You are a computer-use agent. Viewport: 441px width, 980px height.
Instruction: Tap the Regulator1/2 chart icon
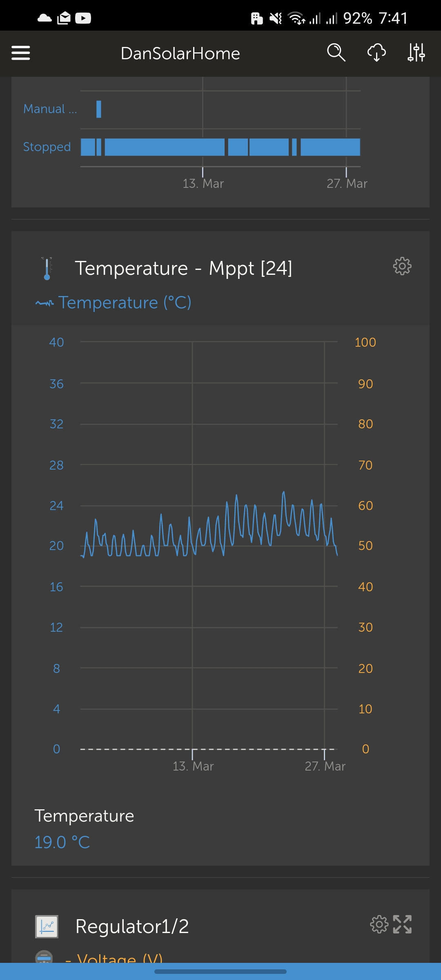point(47,926)
